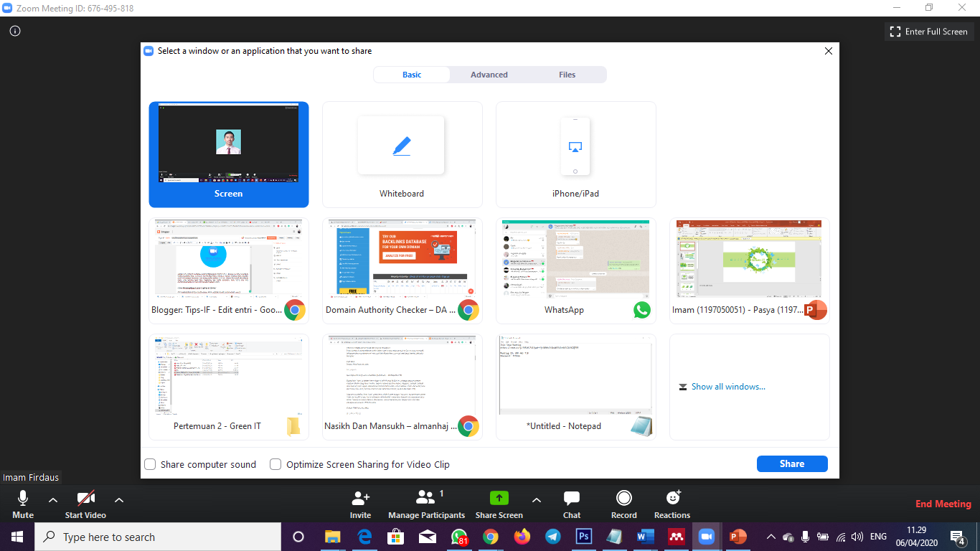This screenshot has height=551, width=980.
Task: Switch to the Files tab
Action: point(567,75)
